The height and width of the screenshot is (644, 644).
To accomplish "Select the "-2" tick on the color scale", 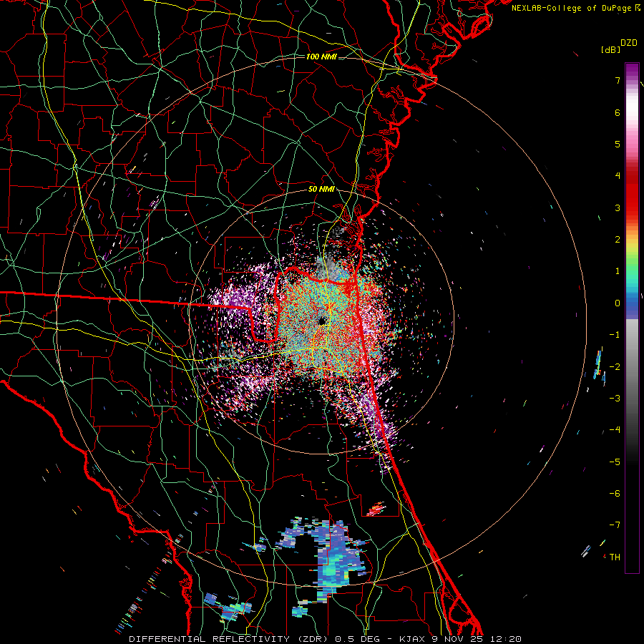I will [x=615, y=367].
